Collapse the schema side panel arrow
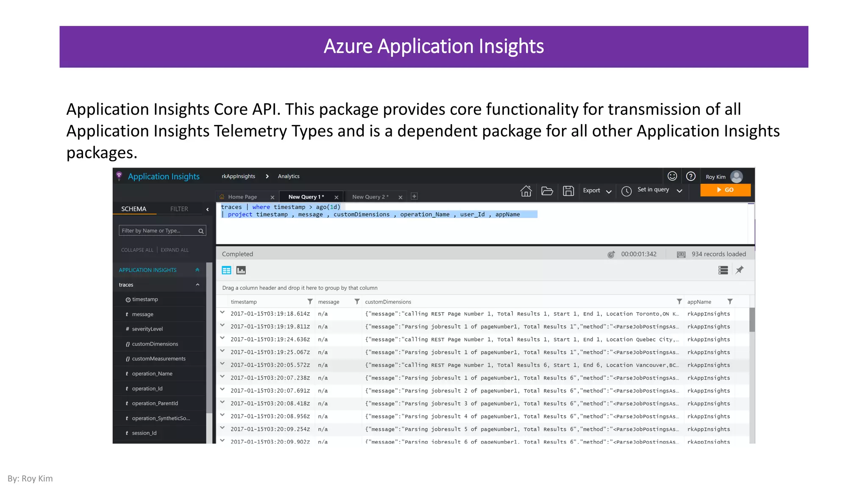 (x=207, y=209)
